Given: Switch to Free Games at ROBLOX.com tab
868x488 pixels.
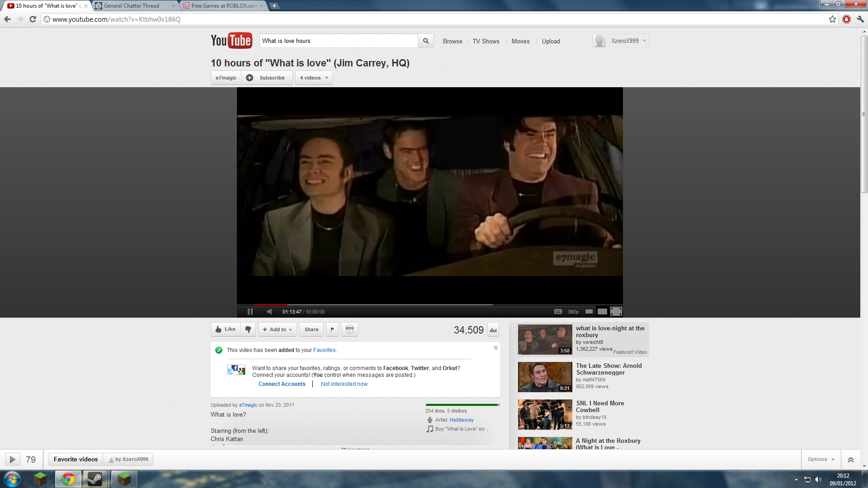Looking at the screenshot, I should point(223,6).
